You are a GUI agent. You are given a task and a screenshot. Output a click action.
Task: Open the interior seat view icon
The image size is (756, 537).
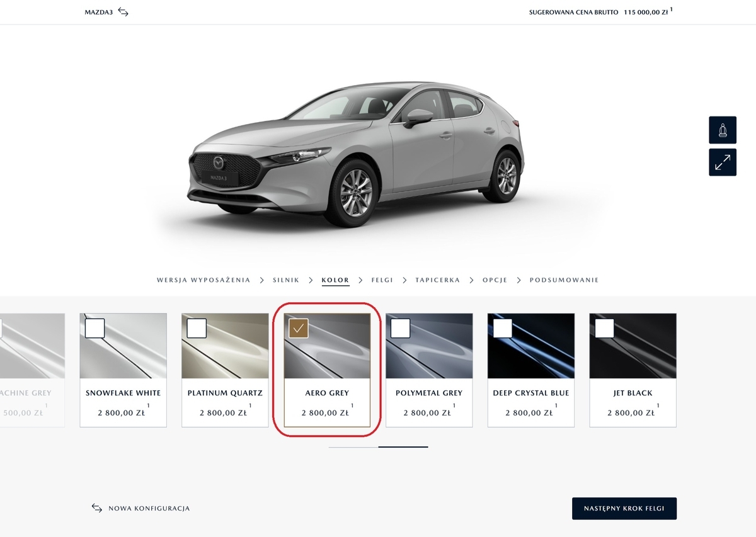click(722, 130)
